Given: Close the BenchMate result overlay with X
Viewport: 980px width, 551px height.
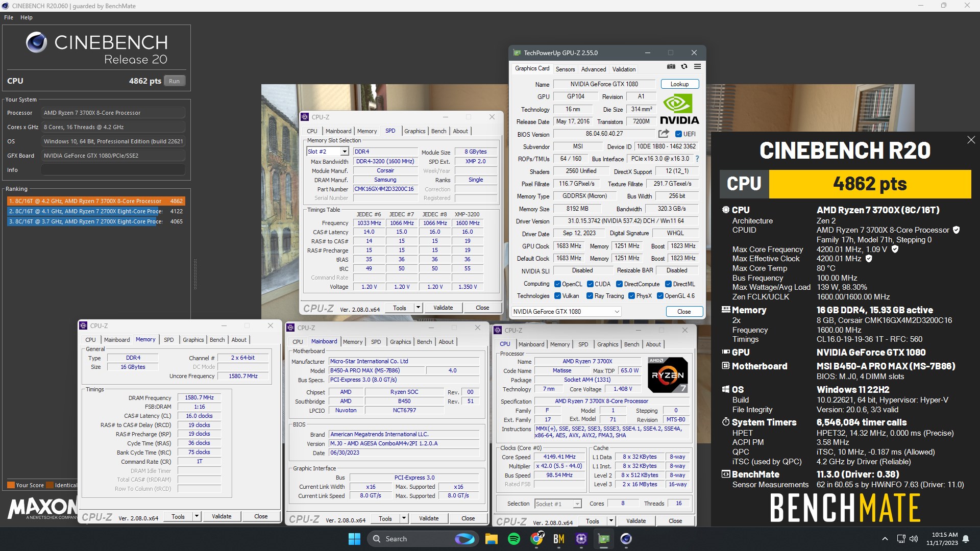Looking at the screenshot, I should point(971,140).
